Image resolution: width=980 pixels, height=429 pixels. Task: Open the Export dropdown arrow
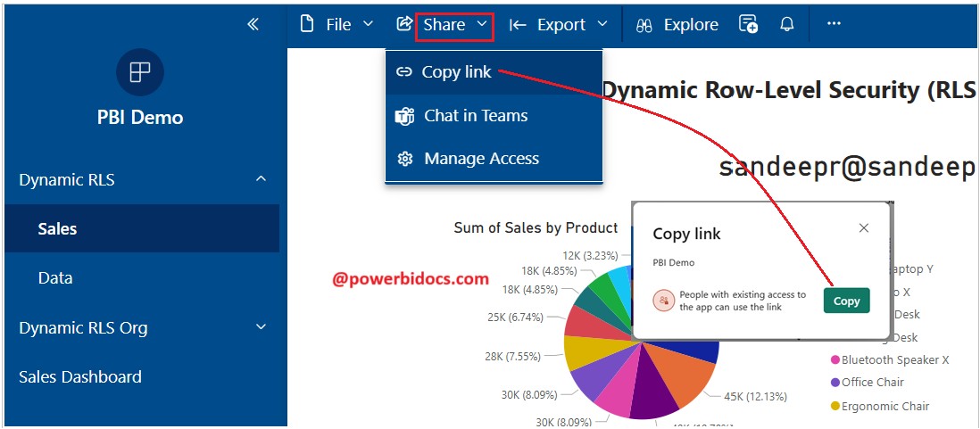click(x=602, y=24)
